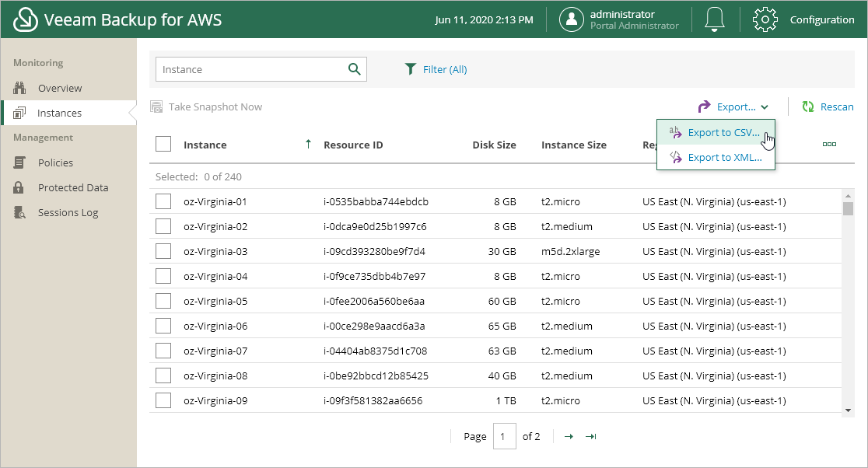Screen dimensions: 868x468
Task: Sort by Resource ID column header
Action: (x=353, y=145)
